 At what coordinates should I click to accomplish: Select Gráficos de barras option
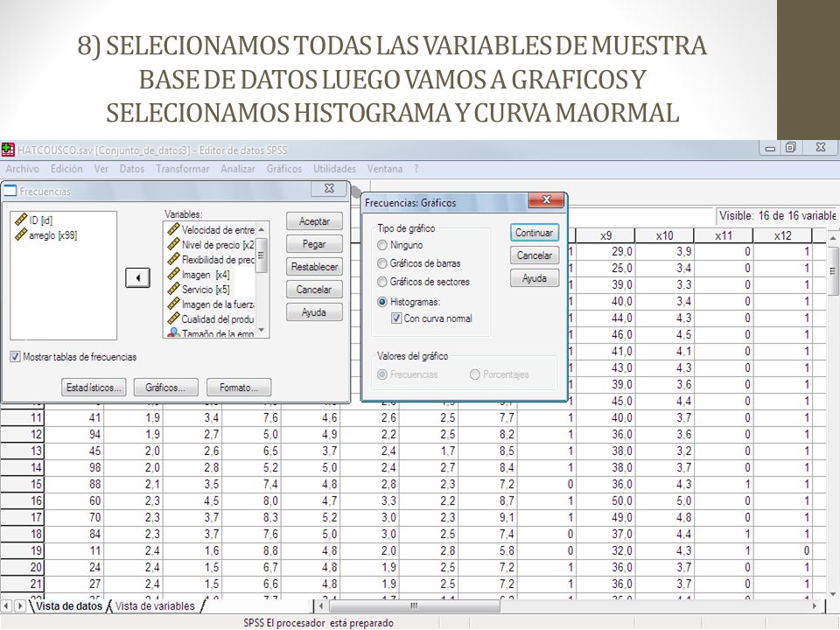[x=382, y=263]
